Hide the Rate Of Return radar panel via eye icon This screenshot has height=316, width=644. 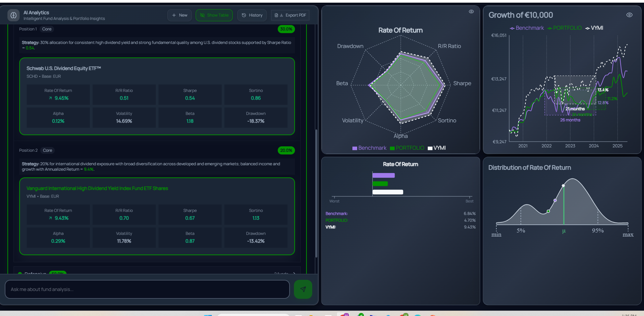pyautogui.click(x=471, y=11)
